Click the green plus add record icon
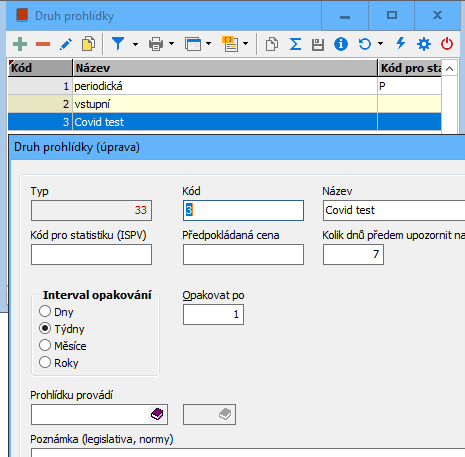 click(x=20, y=44)
